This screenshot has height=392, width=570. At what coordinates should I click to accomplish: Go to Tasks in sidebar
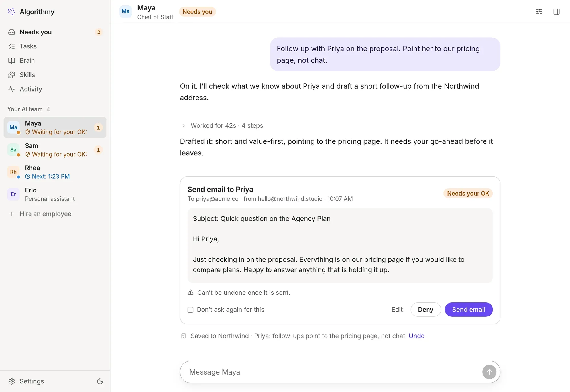pos(55,46)
